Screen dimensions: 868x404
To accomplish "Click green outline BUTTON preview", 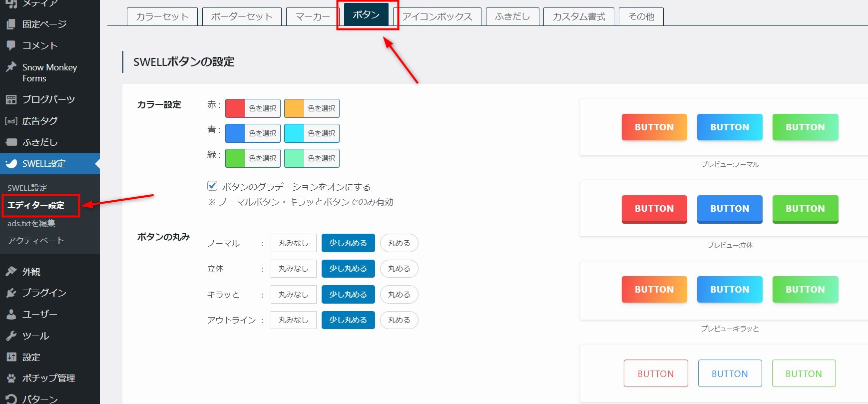I will [804, 374].
